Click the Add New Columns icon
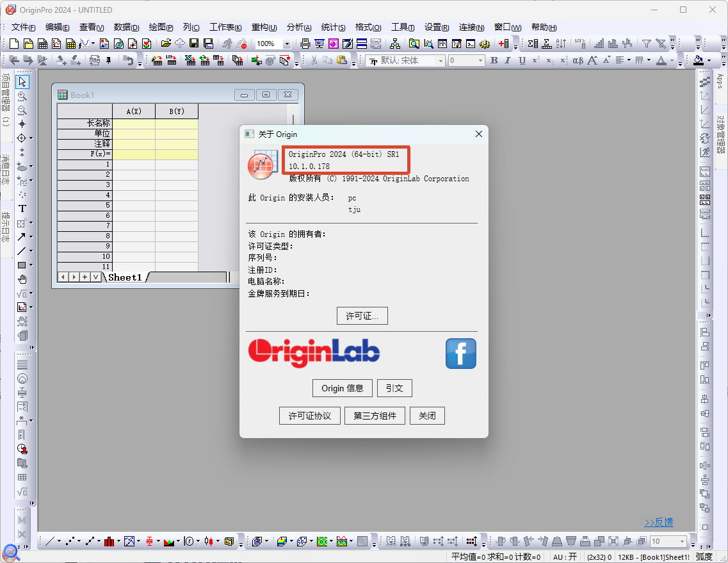728x563 pixels. pos(503,44)
